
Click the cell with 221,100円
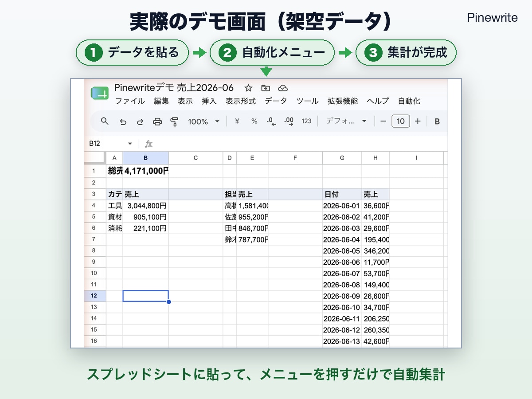(145, 228)
